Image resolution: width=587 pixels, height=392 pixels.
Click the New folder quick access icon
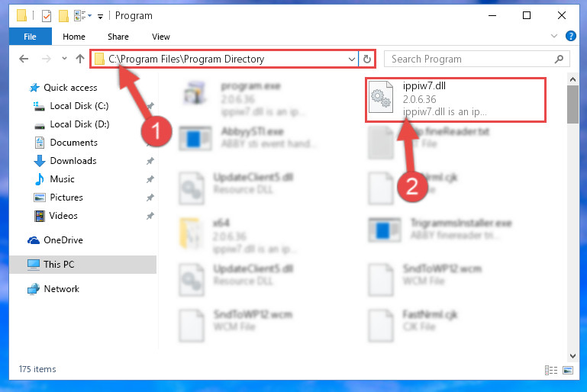(63, 16)
